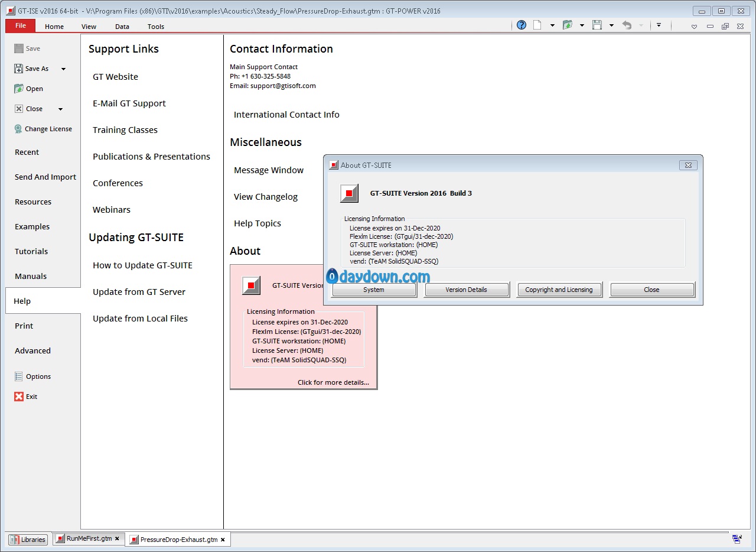
Task: Click Version Details button
Action: (467, 290)
